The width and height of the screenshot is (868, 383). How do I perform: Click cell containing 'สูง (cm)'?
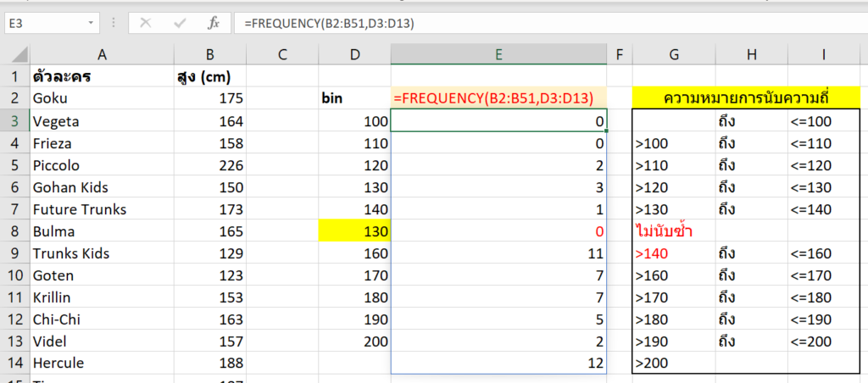coord(210,76)
